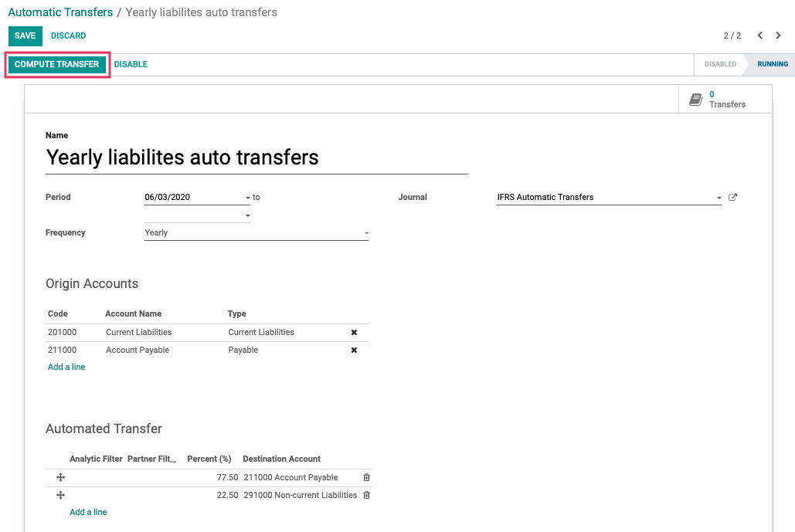Add a line to Automated Transfer
Screen dimensions: 795x532
pos(88,512)
